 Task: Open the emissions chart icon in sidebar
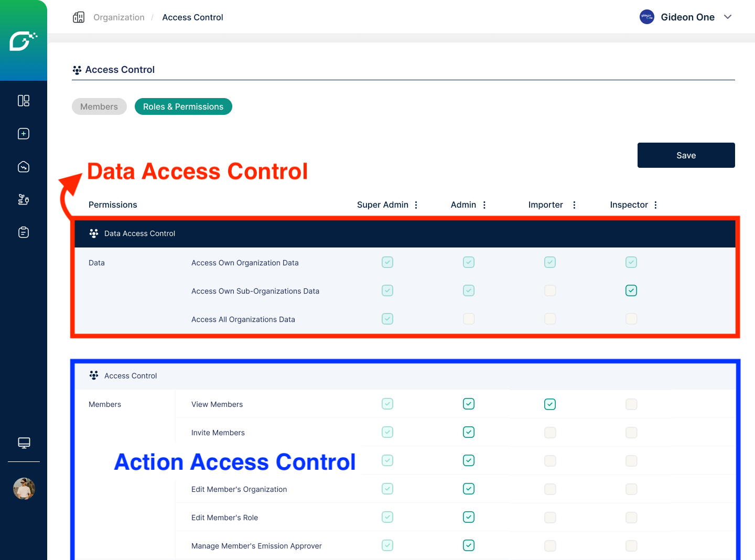[24, 167]
